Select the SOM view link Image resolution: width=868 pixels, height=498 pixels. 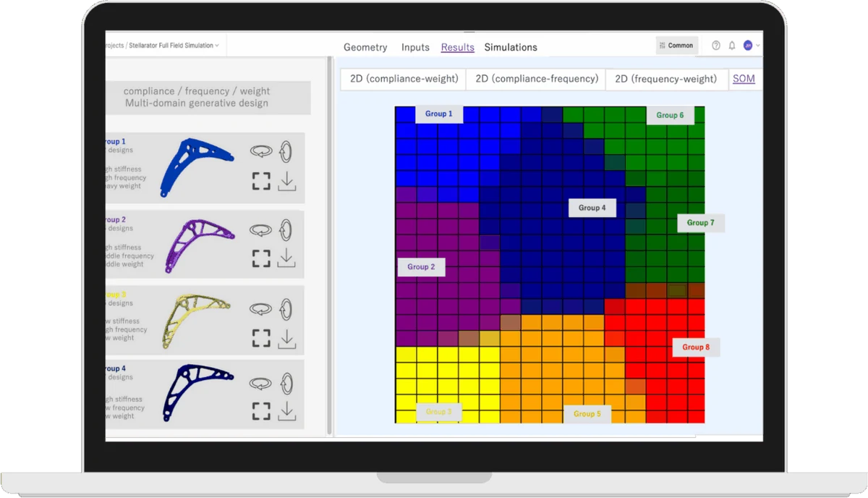pos(744,79)
